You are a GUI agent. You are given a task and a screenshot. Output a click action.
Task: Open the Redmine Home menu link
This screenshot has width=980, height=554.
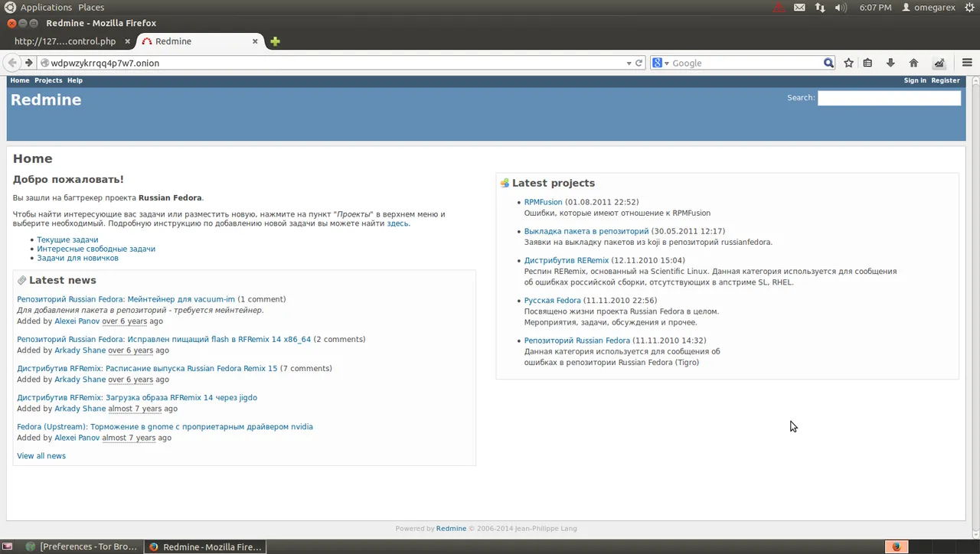pos(20,80)
